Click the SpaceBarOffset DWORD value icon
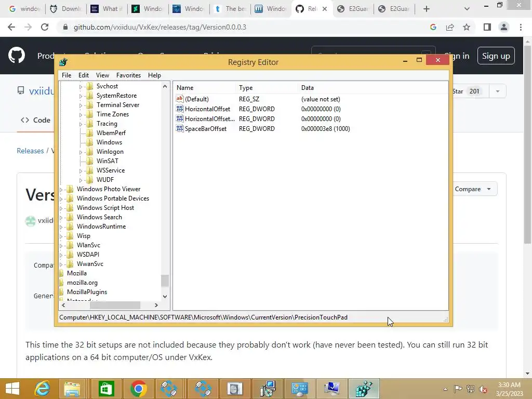The width and height of the screenshot is (532, 399). [x=179, y=129]
